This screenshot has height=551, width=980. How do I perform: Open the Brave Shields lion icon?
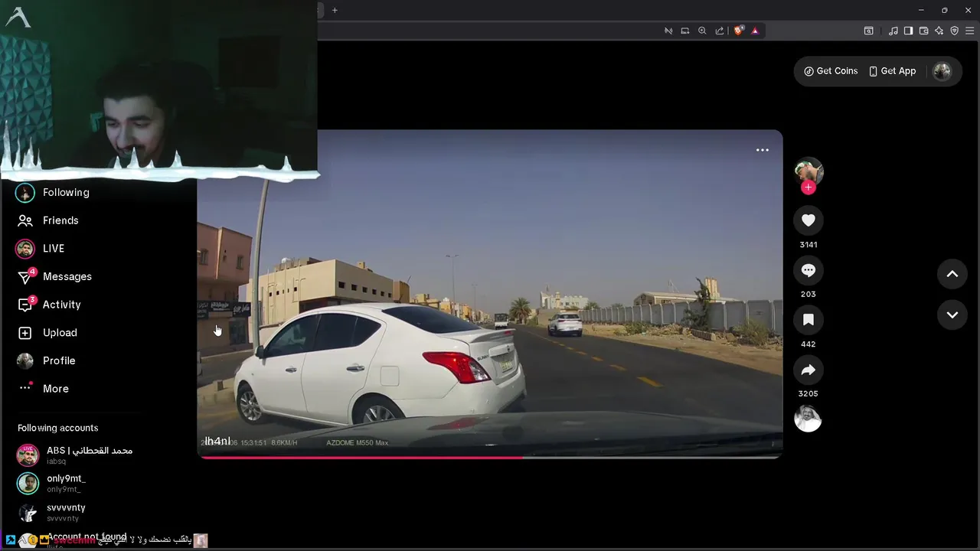738,31
